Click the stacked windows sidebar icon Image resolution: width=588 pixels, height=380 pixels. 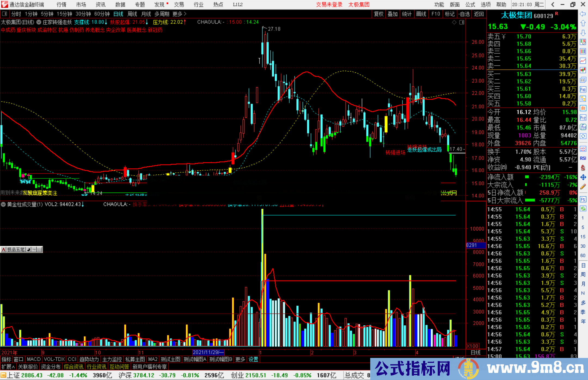tap(583, 80)
